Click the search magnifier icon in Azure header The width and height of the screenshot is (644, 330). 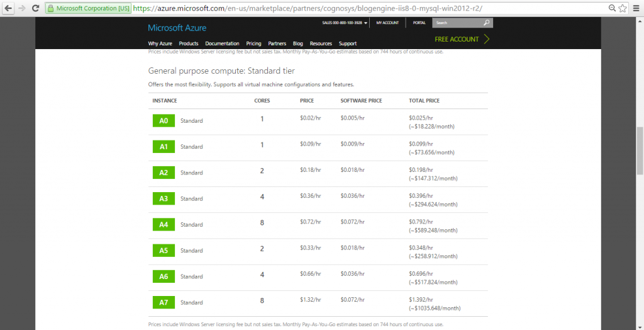486,23
